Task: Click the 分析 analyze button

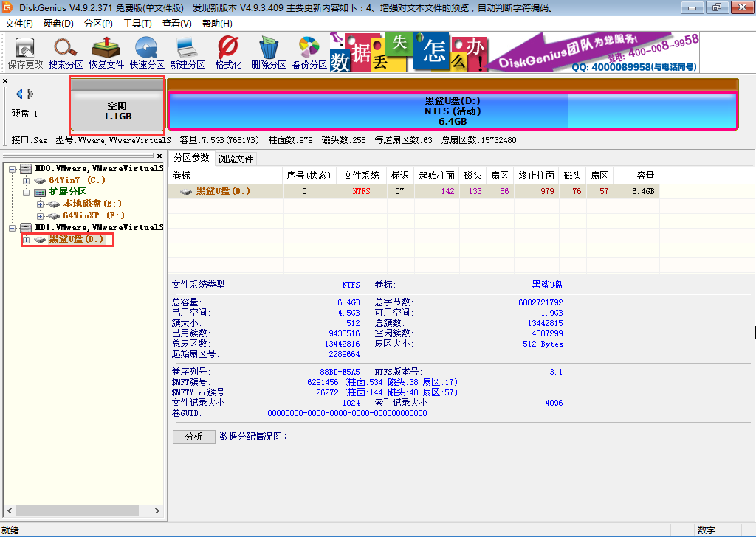Action: click(x=193, y=437)
